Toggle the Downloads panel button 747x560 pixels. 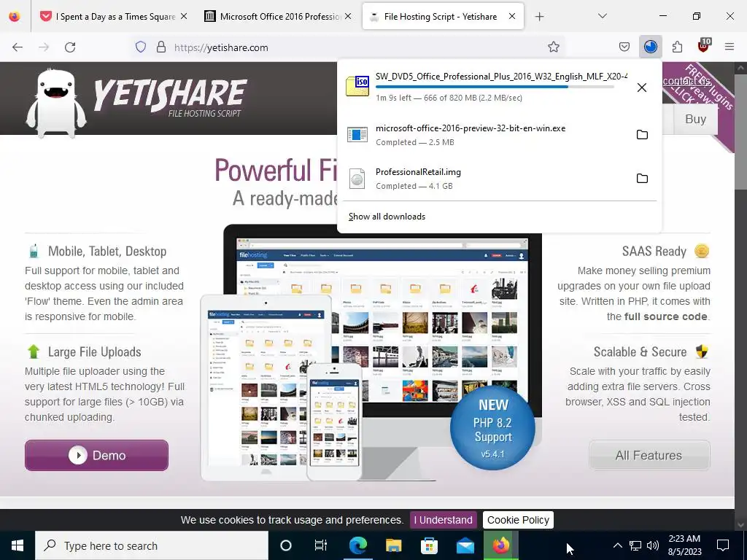click(650, 47)
